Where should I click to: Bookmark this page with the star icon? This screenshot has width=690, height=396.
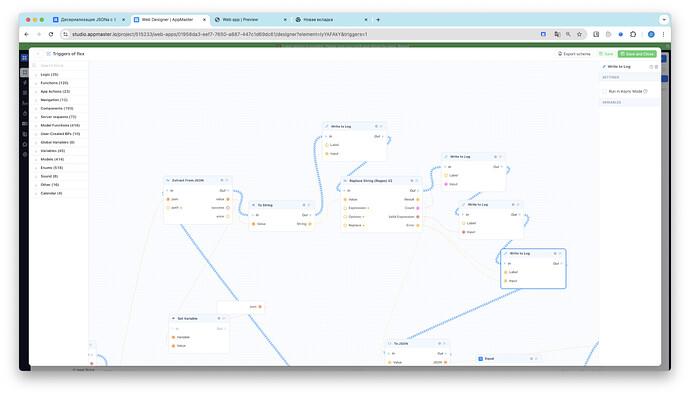(x=580, y=34)
